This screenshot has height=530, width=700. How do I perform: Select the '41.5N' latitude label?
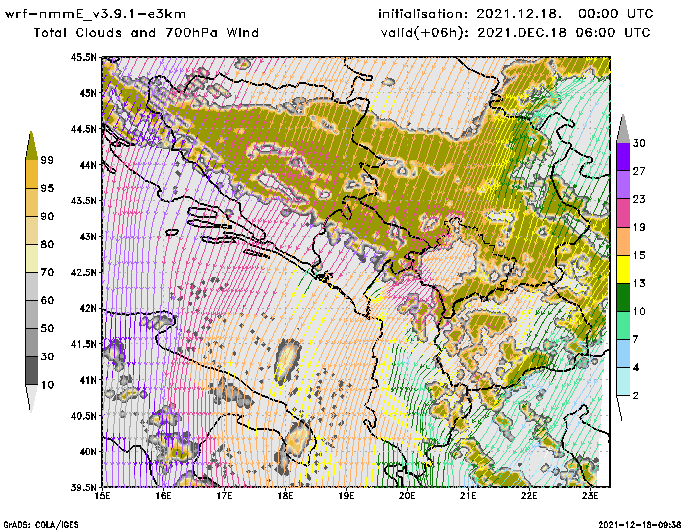[x=83, y=344]
